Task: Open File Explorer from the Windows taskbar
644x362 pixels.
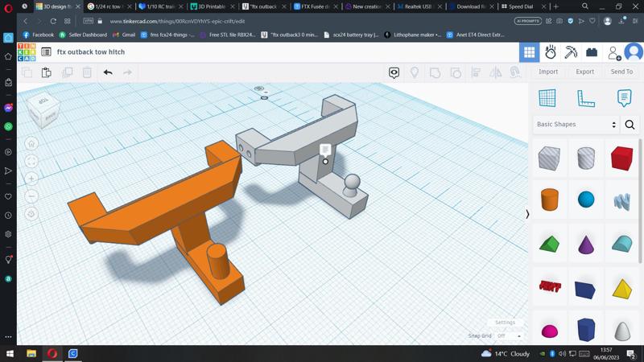Action: click(31, 353)
